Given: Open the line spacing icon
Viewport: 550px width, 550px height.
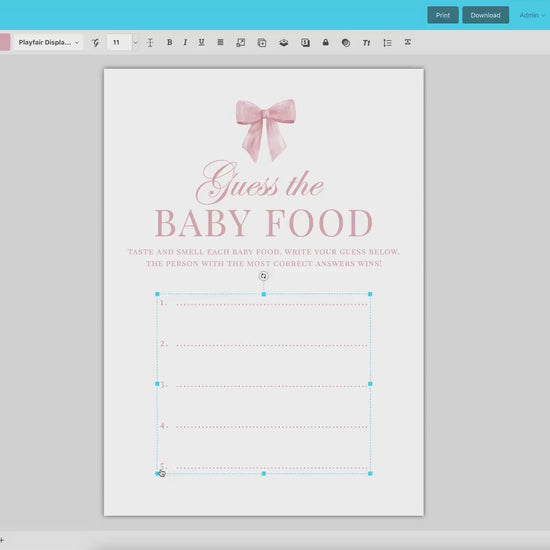Looking at the screenshot, I should point(387,42).
